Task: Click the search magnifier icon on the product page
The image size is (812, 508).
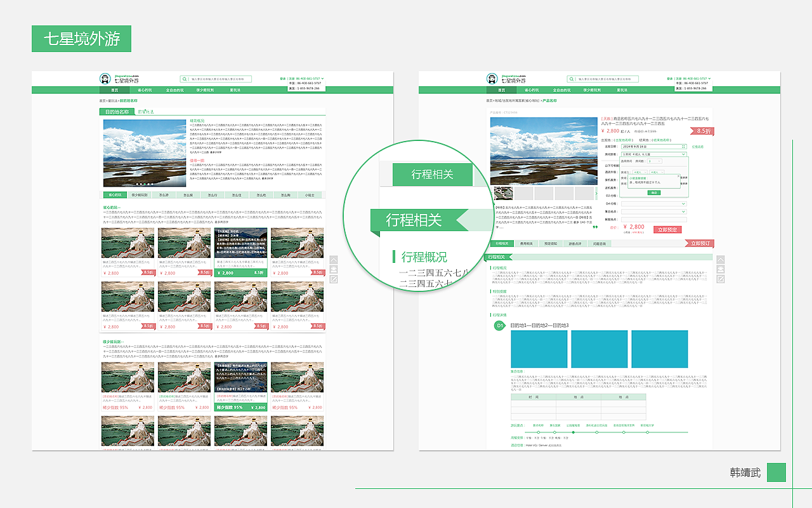Action: 572,79
